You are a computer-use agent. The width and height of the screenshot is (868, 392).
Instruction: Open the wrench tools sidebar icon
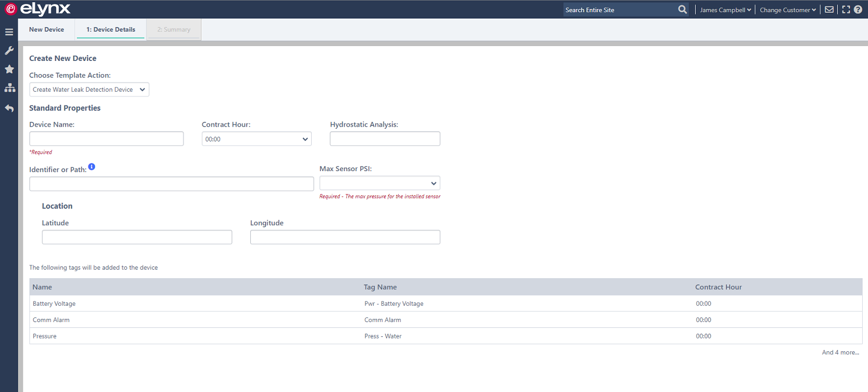(9, 50)
